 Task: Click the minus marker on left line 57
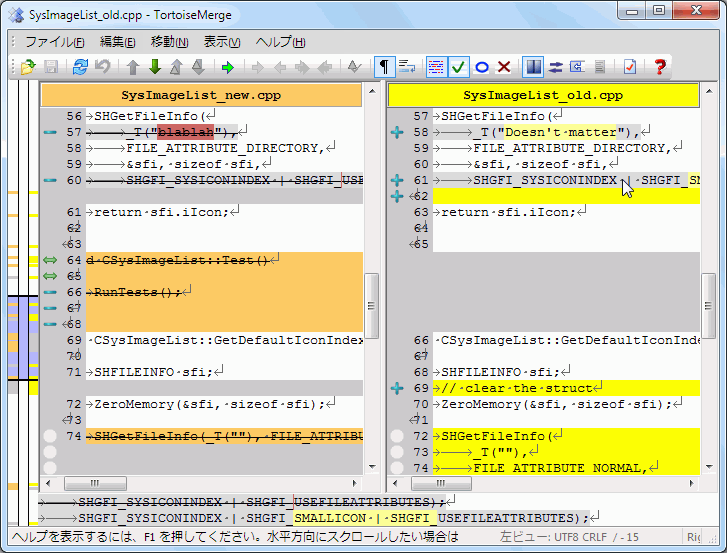click(x=50, y=132)
